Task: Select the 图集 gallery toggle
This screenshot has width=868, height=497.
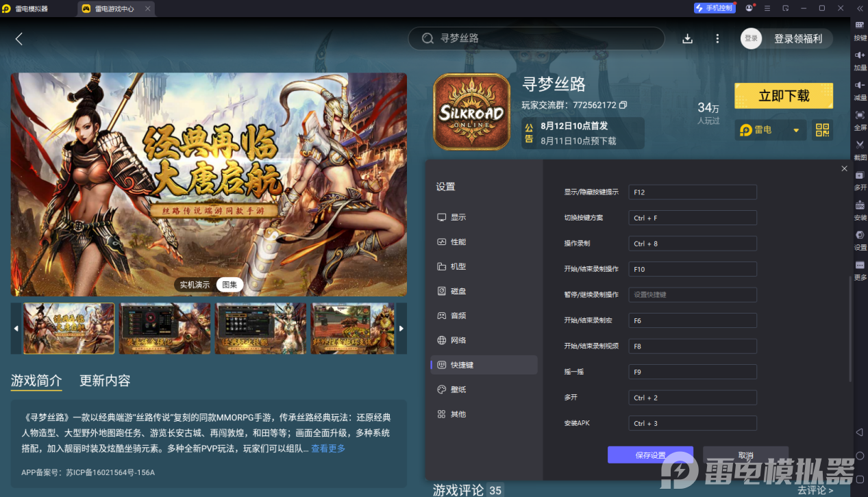Action: [230, 285]
